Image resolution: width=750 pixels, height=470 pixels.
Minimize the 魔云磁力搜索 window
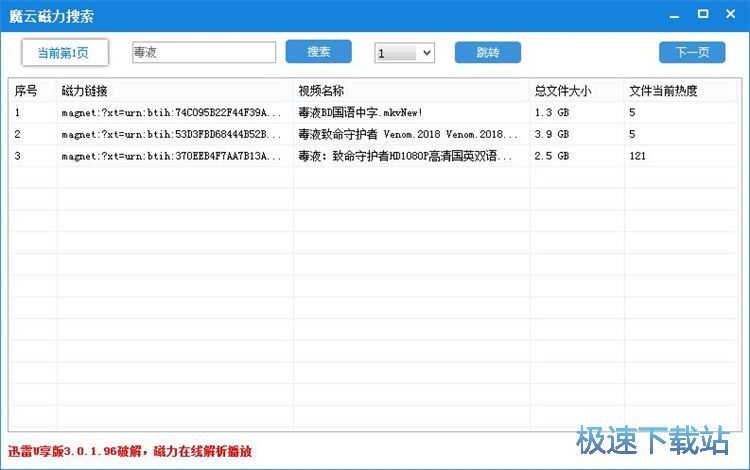click(674, 15)
